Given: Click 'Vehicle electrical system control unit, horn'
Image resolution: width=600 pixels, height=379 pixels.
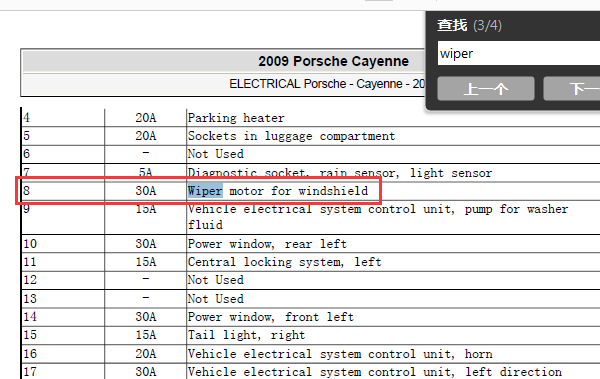Looking at the screenshot, I should coord(340,354).
